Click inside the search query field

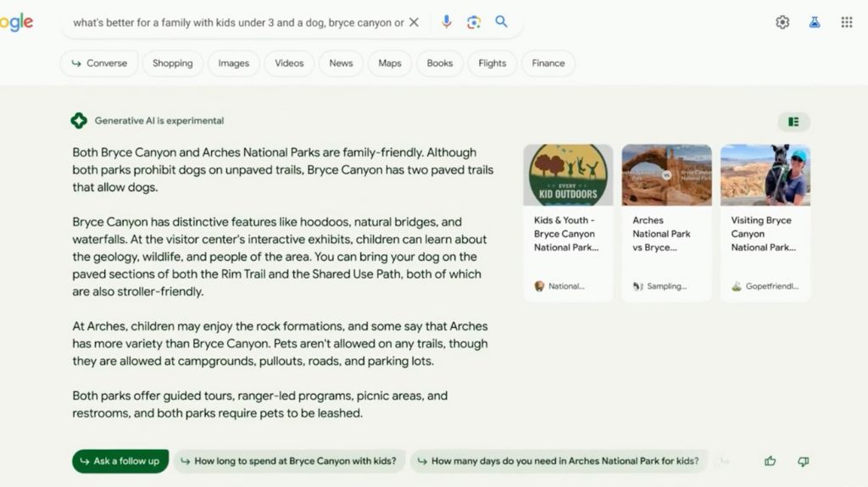pyautogui.click(x=238, y=23)
